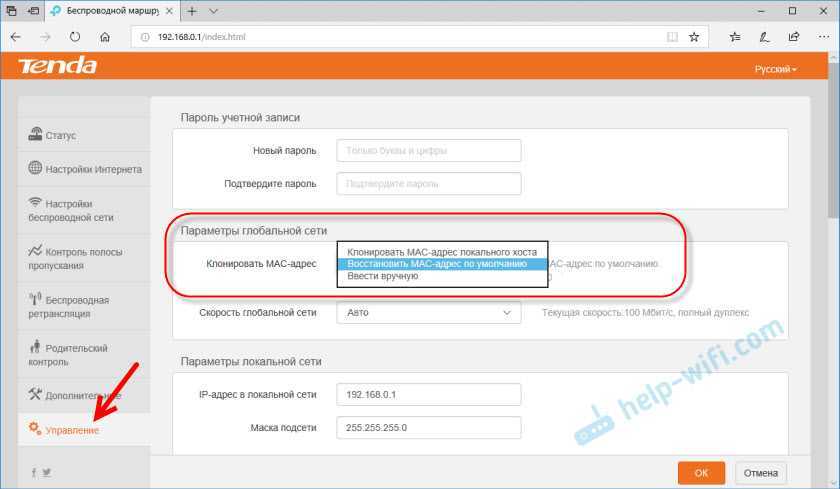Image resolution: width=840 pixels, height=489 pixels.
Task: Add page to favorites star icon
Action: 694,37
